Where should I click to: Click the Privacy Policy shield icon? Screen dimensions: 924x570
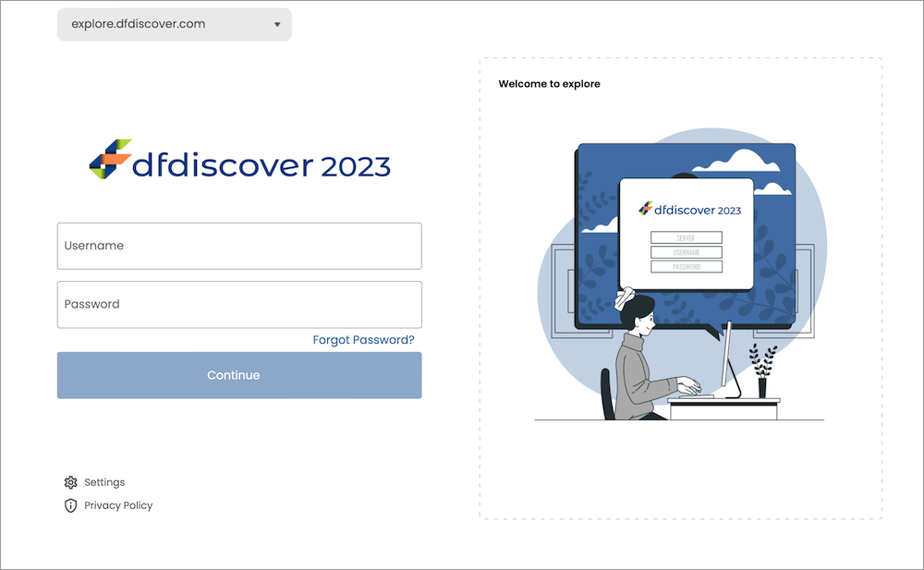click(x=71, y=505)
